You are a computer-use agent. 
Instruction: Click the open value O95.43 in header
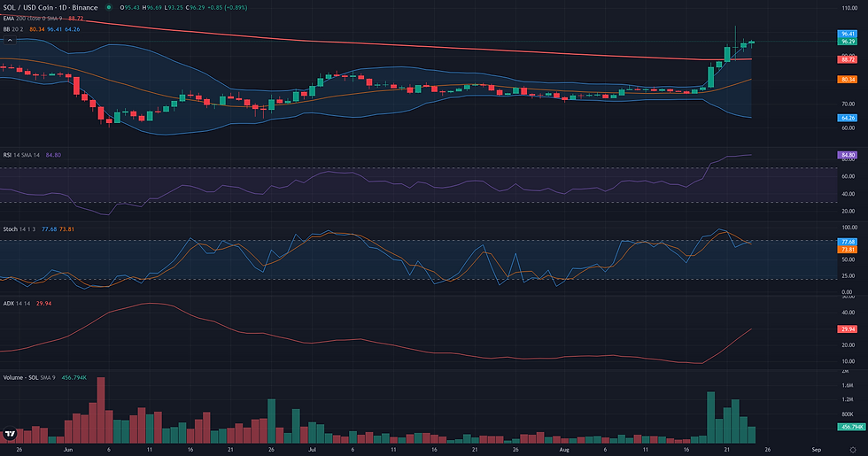pos(129,8)
